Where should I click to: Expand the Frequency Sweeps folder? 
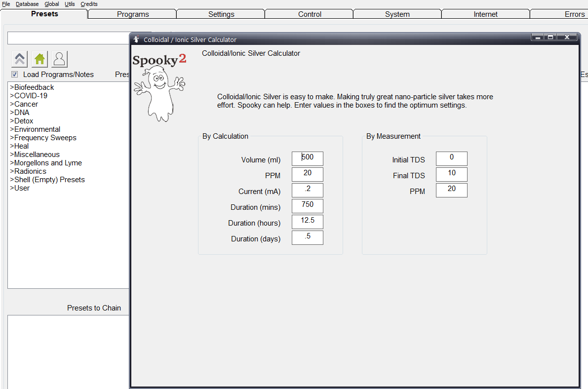(43, 138)
